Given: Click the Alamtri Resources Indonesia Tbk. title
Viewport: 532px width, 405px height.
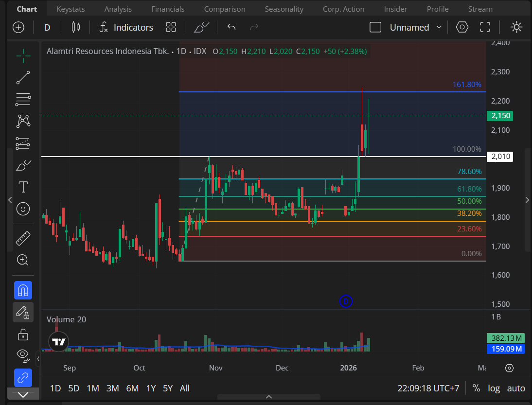Looking at the screenshot, I should tap(107, 51).
